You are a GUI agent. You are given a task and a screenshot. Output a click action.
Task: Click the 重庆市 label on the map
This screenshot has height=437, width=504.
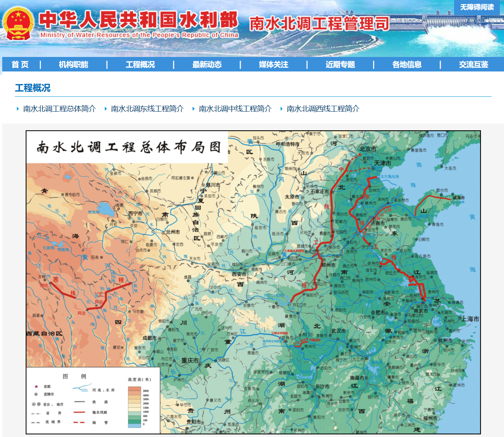pyautogui.click(x=190, y=360)
